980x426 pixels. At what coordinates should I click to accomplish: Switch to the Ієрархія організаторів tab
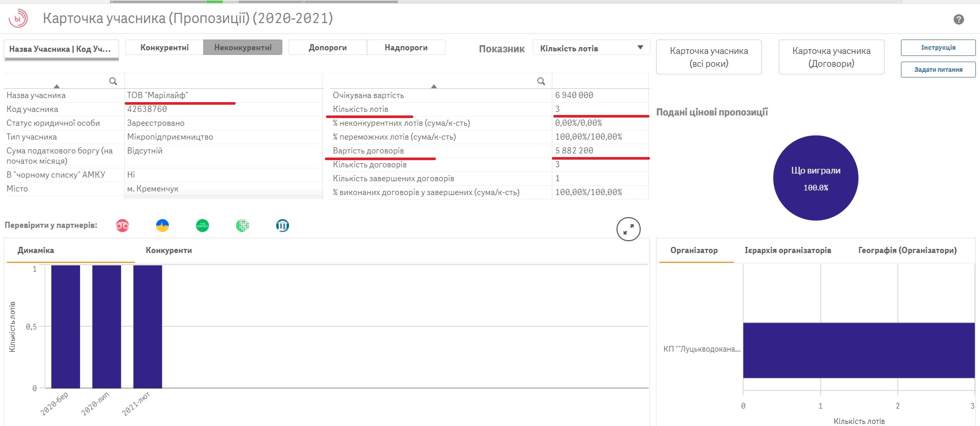[x=787, y=250]
